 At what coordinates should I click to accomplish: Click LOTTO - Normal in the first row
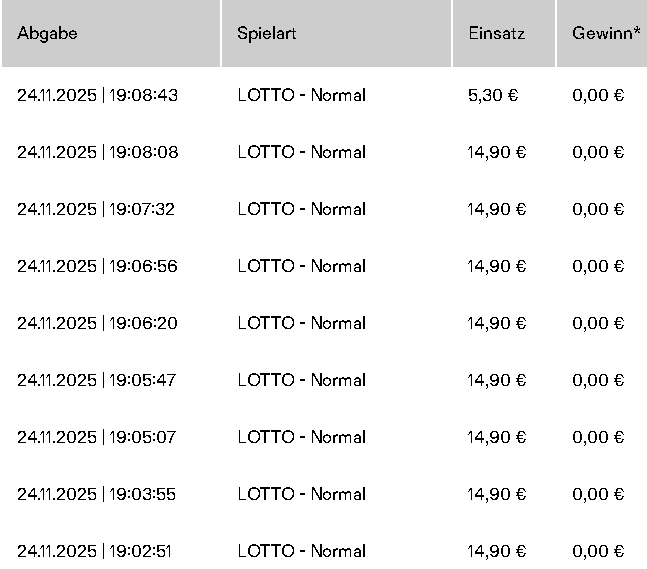pyautogui.click(x=301, y=96)
